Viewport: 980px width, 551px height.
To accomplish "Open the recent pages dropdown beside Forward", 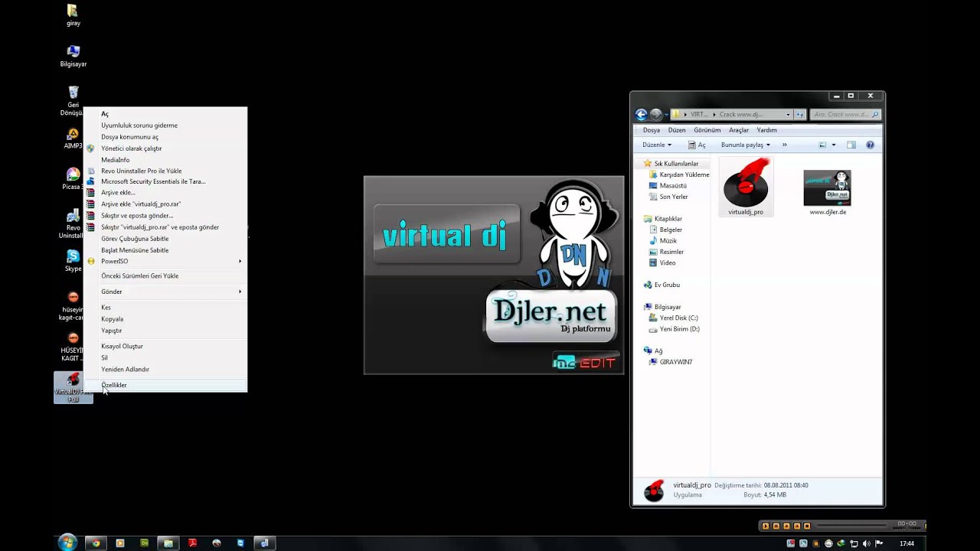I will pos(665,115).
